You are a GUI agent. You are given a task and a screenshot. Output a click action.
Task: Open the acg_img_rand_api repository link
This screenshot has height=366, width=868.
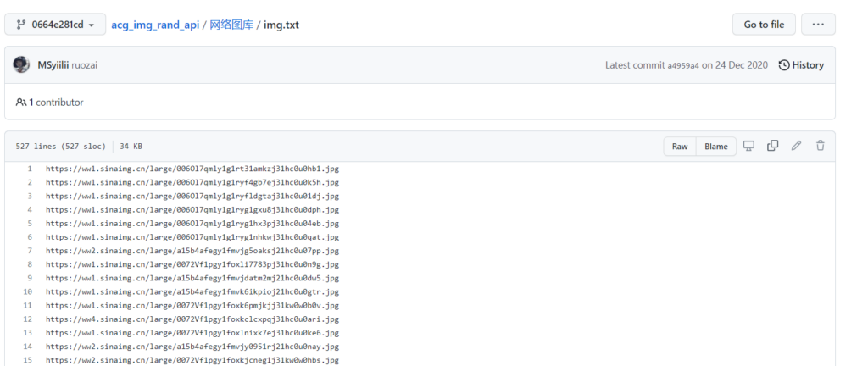click(x=155, y=25)
